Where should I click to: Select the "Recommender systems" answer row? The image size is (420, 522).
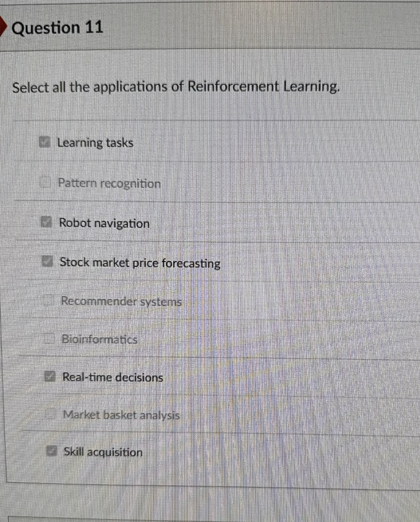(121, 301)
